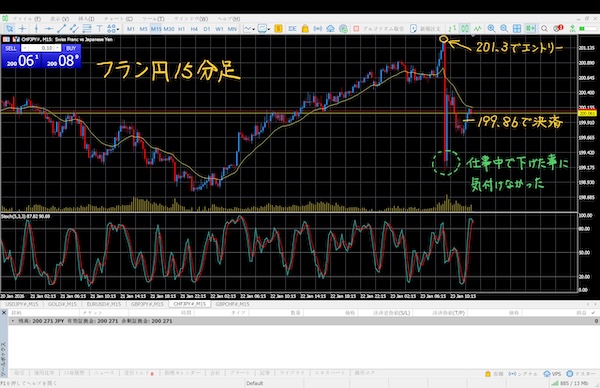The height and width of the screenshot is (388, 600).
Task: Tile chart windows with grid icon
Action: 517,29
